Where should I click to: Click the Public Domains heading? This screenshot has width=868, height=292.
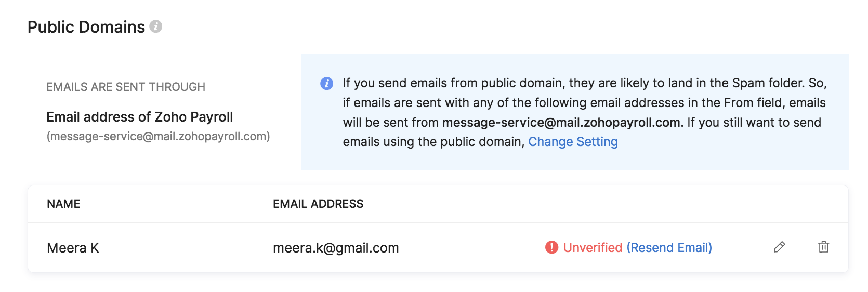click(86, 27)
